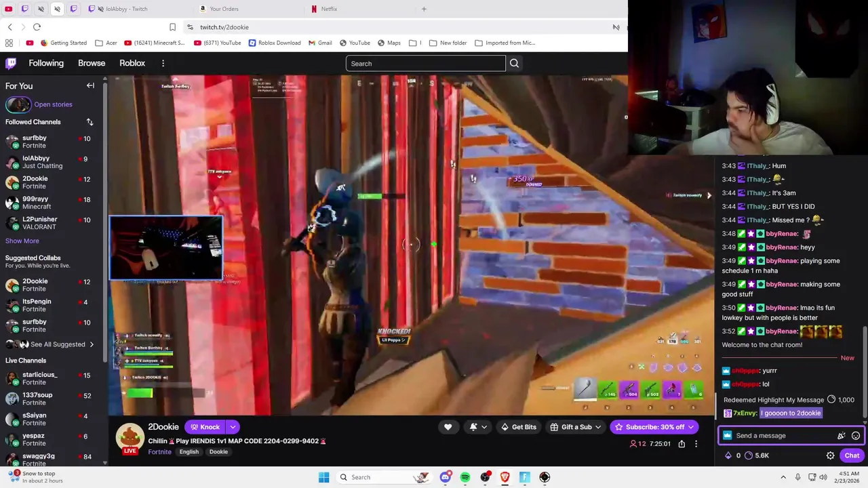Go back in browser history
The height and width of the screenshot is (488, 868).
9,27
